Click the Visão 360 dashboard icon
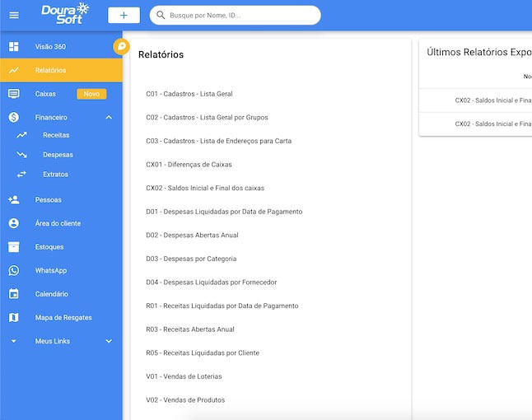The width and height of the screenshot is (532, 420). (14, 47)
